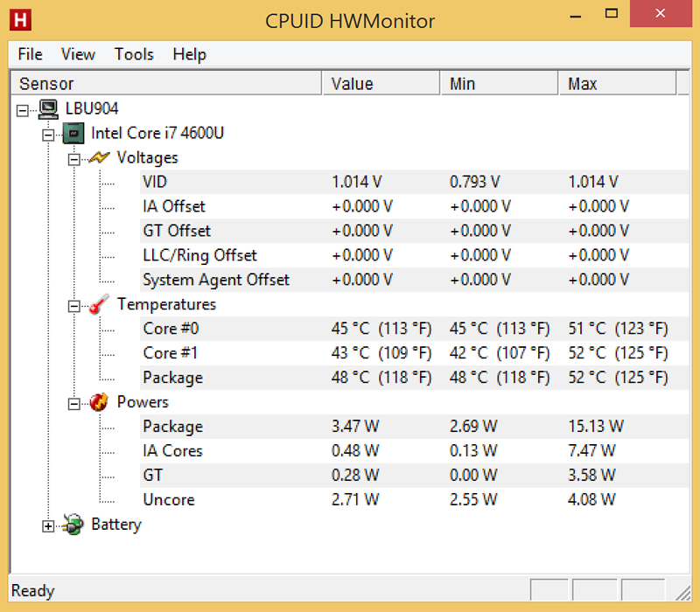Collapse the Voltages section
Image resolution: width=700 pixels, height=612 pixels.
click(74, 159)
